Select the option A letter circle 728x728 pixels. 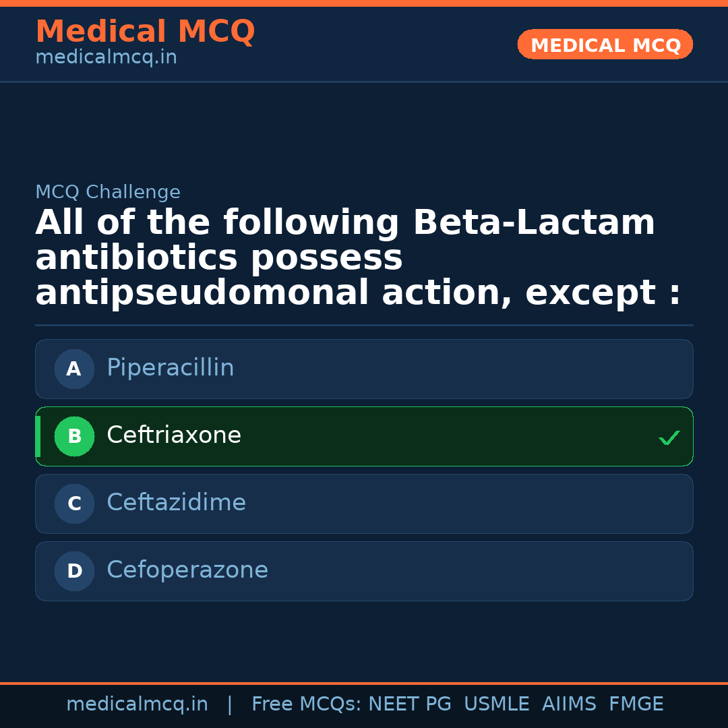click(x=74, y=369)
